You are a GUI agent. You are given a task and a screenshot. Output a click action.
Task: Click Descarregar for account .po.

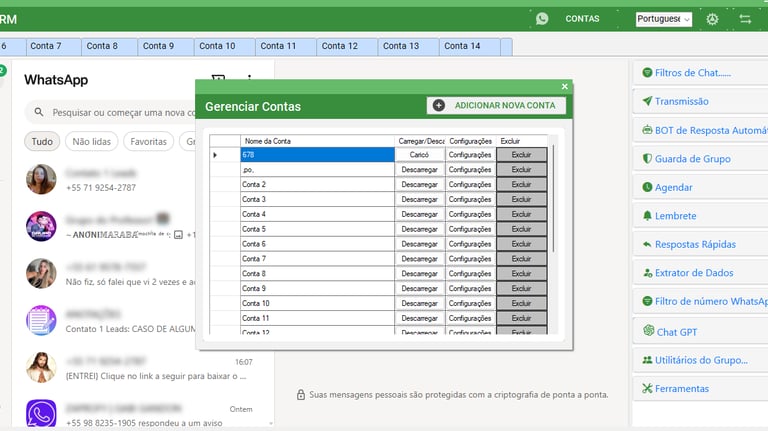point(419,169)
